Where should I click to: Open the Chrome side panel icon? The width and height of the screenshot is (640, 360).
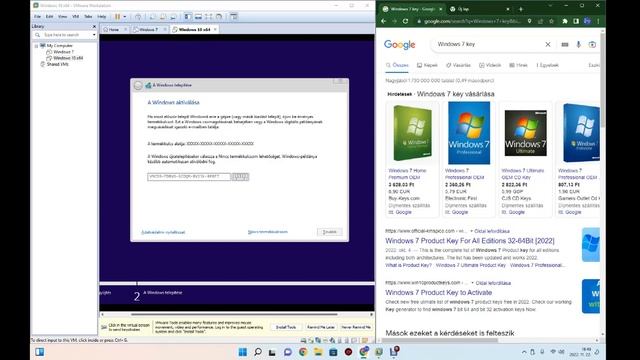click(576, 21)
